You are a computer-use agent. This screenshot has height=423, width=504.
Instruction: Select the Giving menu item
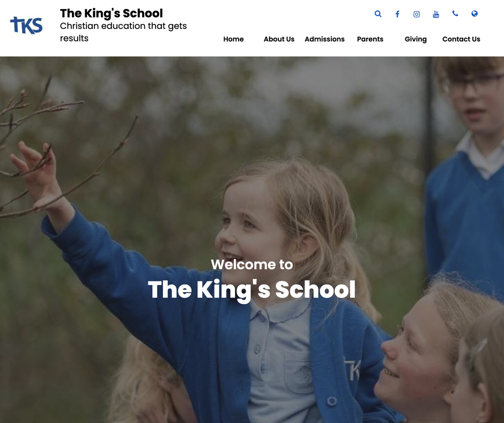coord(416,39)
